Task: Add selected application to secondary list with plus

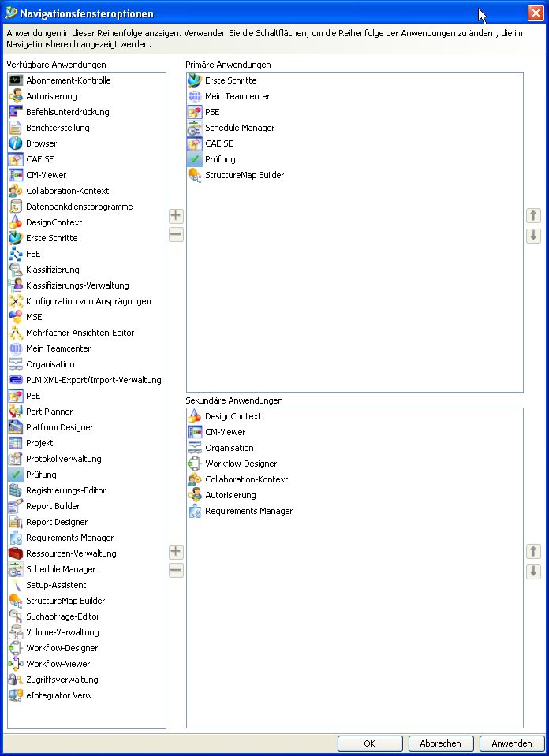Action: coord(176,552)
